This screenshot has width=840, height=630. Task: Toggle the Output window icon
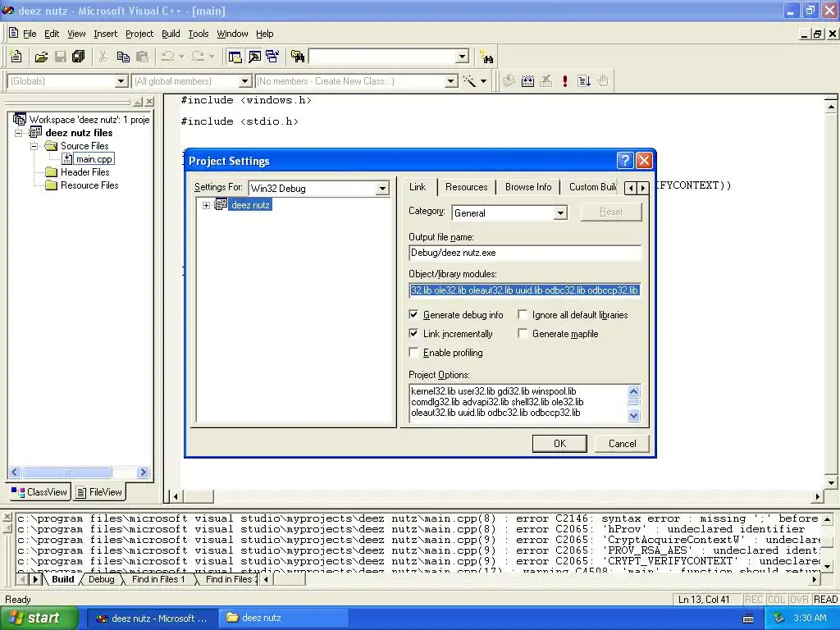254,57
